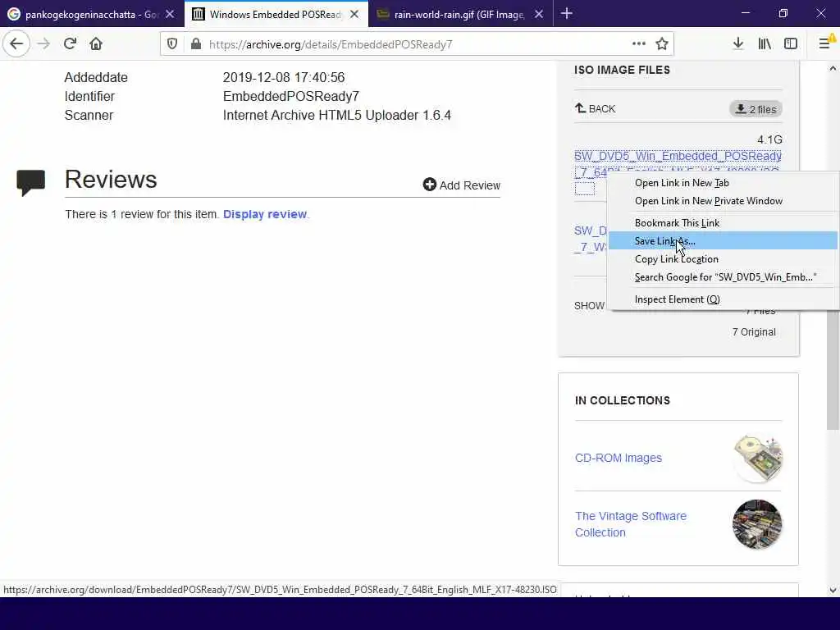Click Internet Archive HTML5 Uploader 1.6.4 text
Image resolution: width=840 pixels, height=630 pixels.
tap(337, 115)
